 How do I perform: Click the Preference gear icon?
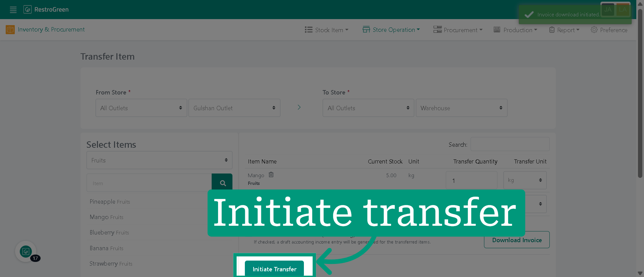[x=594, y=29]
